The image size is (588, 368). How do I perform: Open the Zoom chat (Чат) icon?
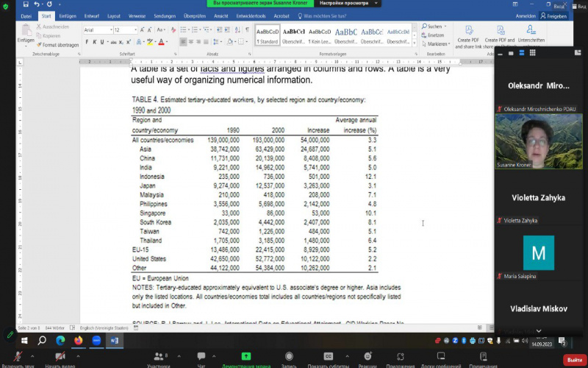[201, 356]
